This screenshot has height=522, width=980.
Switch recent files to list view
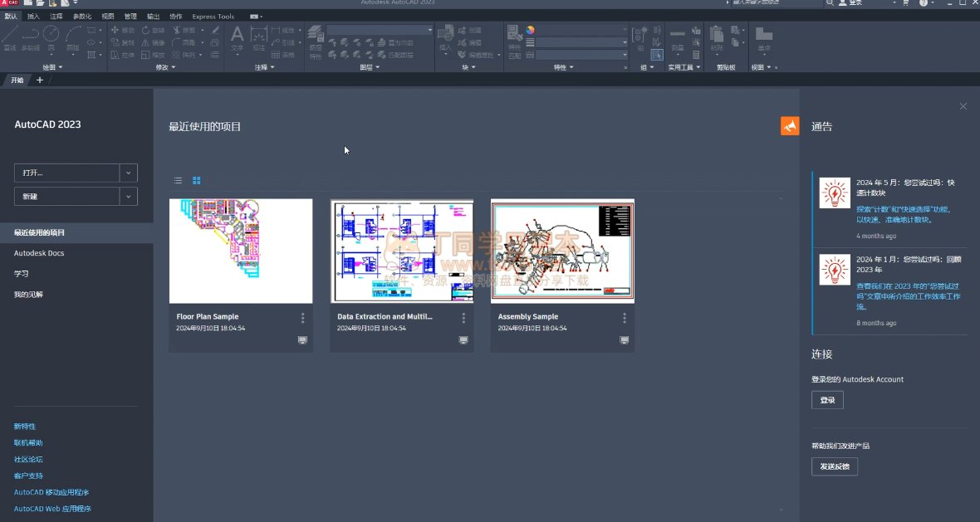(178, 180)
